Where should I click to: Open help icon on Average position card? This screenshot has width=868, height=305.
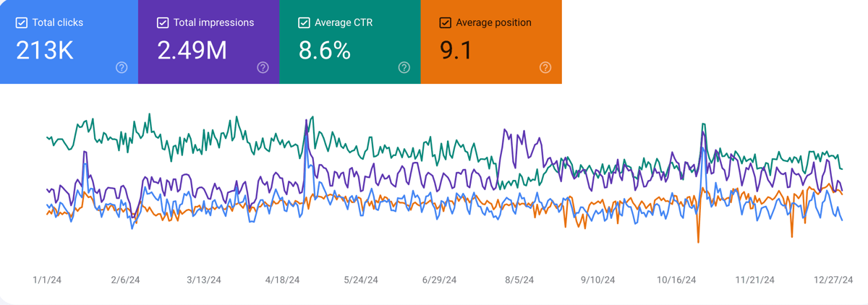coord(545,67)
